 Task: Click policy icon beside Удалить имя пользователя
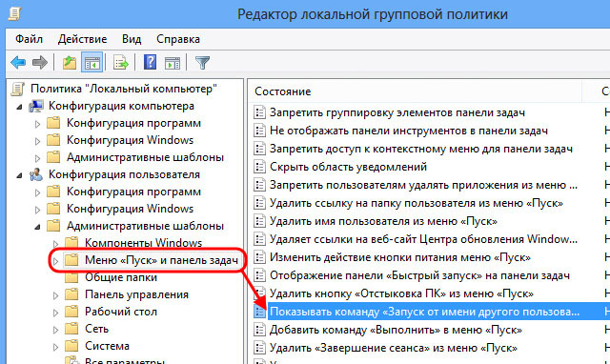click(x=259, y=221)
